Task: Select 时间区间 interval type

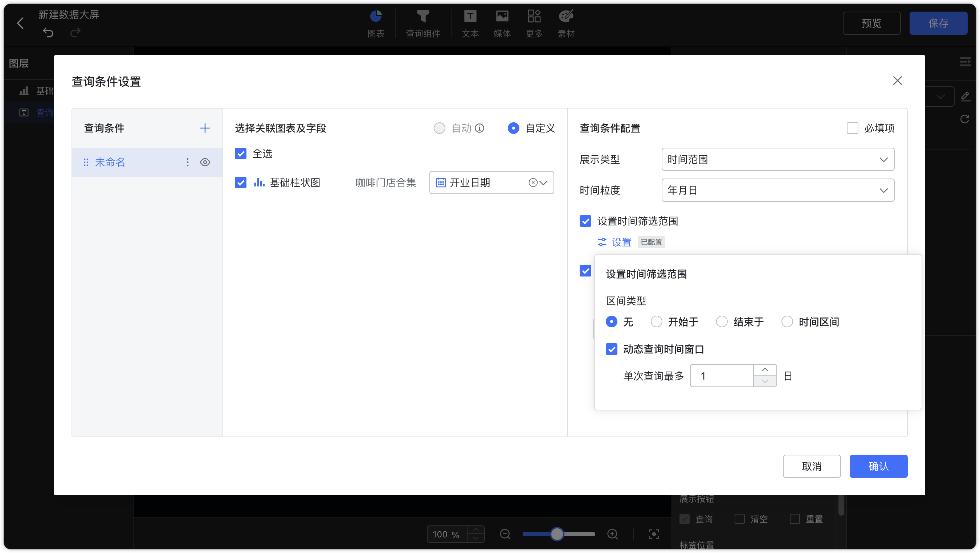Action: tap(787, 322)
